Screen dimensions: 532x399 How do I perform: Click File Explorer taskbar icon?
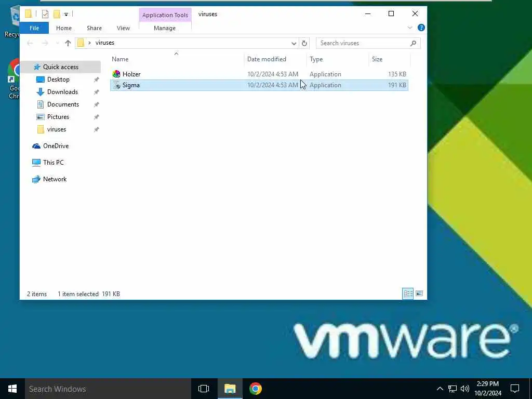[x=230, y=389]
